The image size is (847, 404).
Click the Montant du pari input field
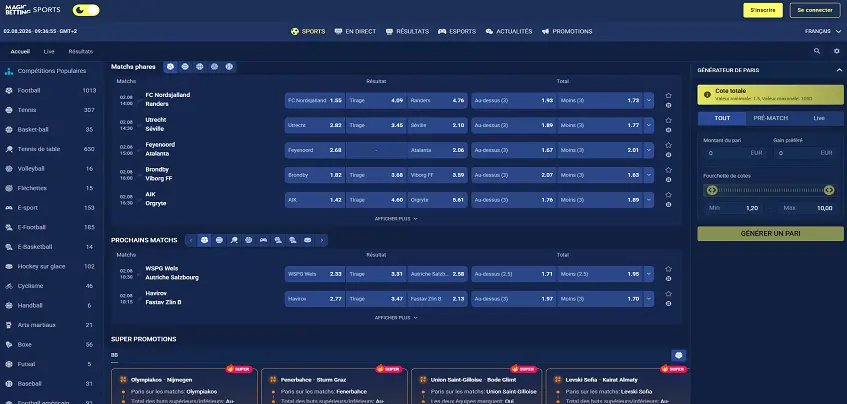point(733,153)
